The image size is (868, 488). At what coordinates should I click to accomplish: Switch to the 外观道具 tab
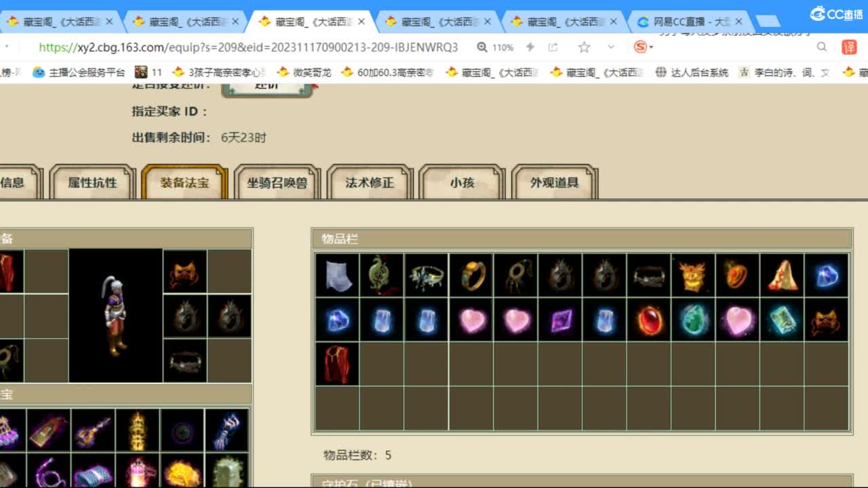[x=555, y=182]
